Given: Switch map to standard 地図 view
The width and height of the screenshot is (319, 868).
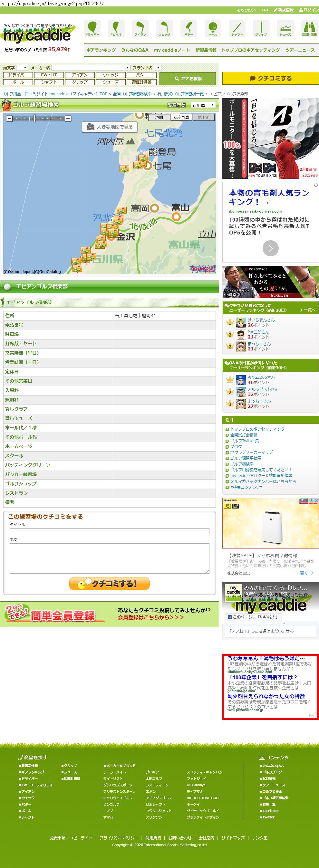Looking at the screenshot, I should [x=159, y=118].
